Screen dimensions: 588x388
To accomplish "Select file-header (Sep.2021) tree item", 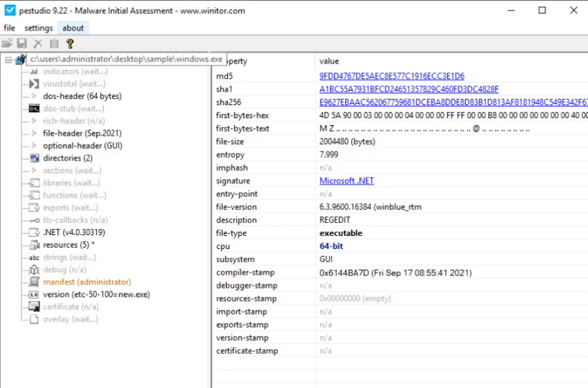I will point(82,133).
